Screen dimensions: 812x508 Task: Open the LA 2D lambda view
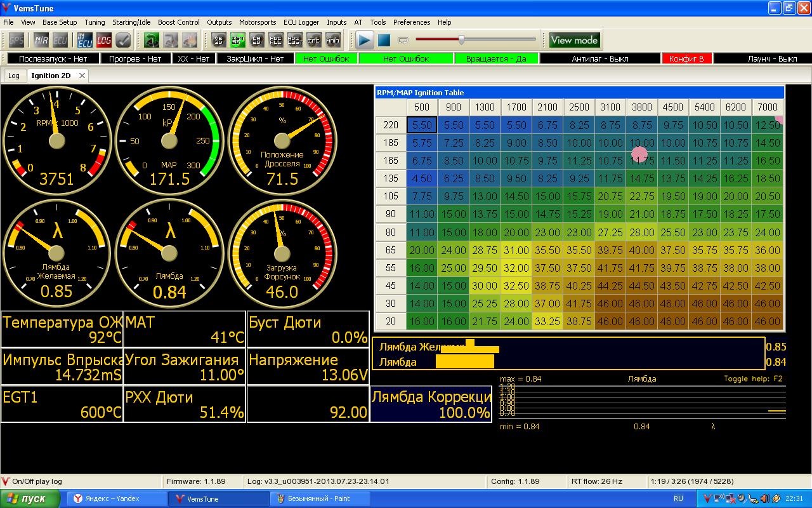(257, 40)
